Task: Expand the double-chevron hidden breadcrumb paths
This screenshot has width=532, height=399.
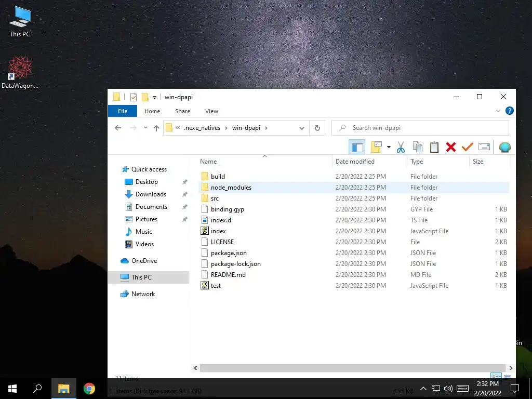Action: (x=178, y=128)
